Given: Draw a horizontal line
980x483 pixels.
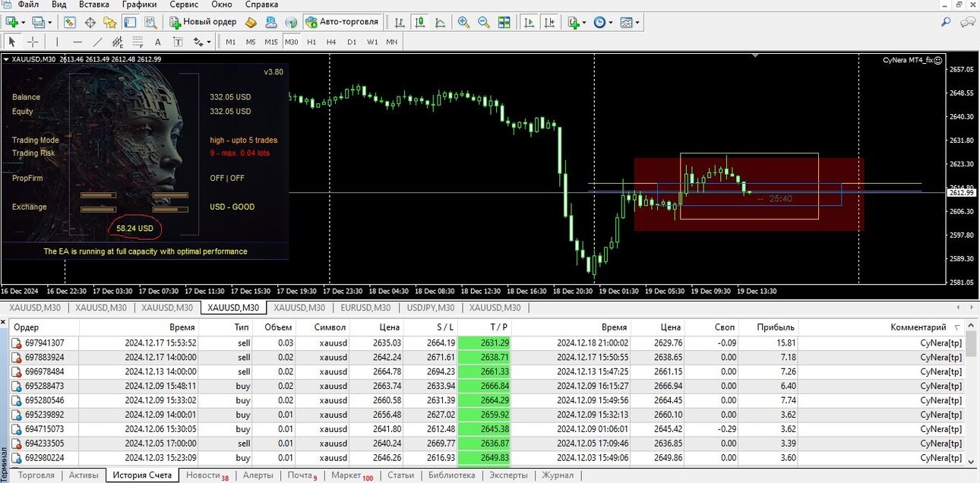Looking at the screenshot, I should (x=77, y=42).
